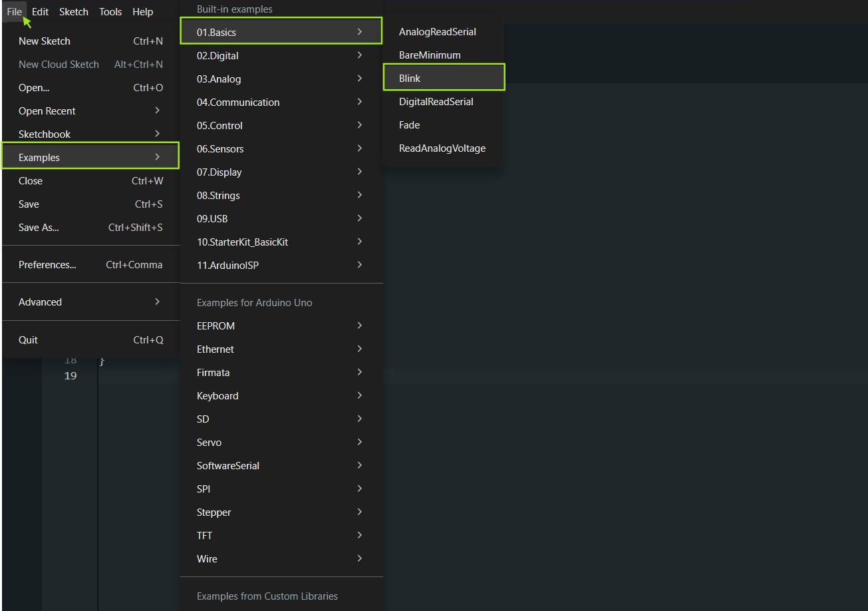Expand 04.Communication examples

tap(281, 102)
